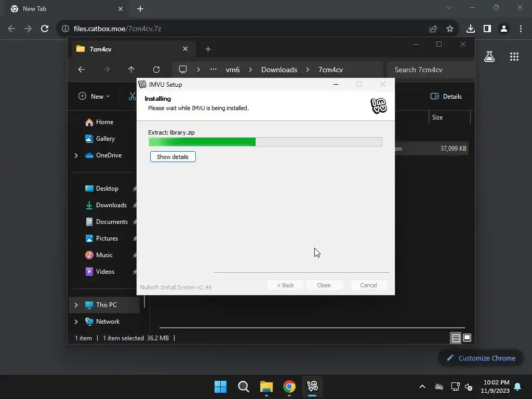This screenshot has height=399, width=532.
Task: Click the Close button in IMVU Setup
Action: 324,285
